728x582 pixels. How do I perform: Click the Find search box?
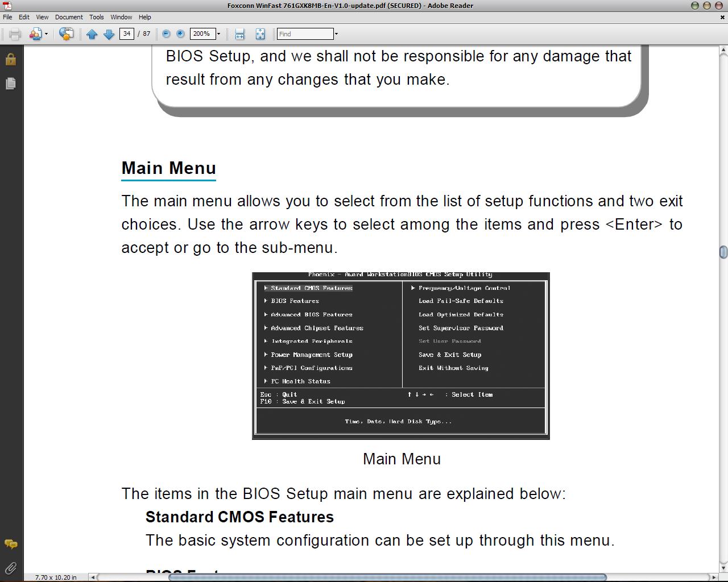(305, 34)
